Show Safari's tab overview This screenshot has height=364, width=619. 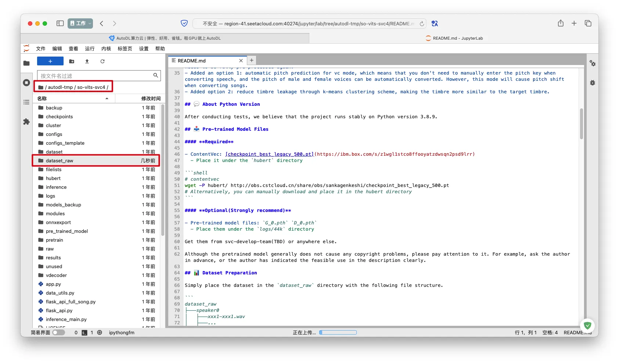pyautogui.click(x=588, y=23)
